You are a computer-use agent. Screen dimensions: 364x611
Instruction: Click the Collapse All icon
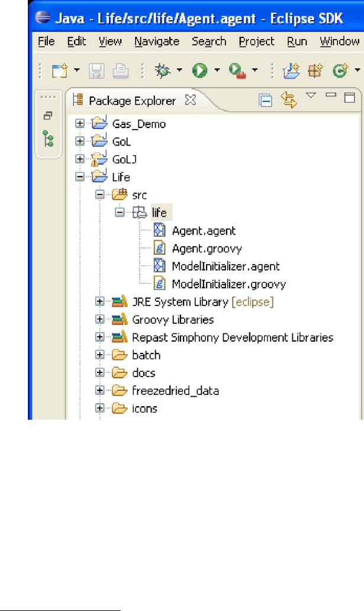pos(265,101)
